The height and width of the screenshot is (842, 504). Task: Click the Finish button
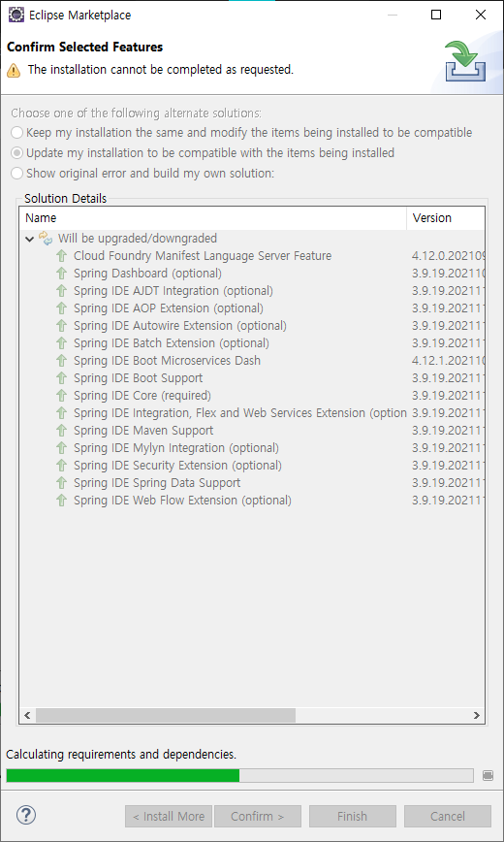pyautogui.click(x=352, y=816)
